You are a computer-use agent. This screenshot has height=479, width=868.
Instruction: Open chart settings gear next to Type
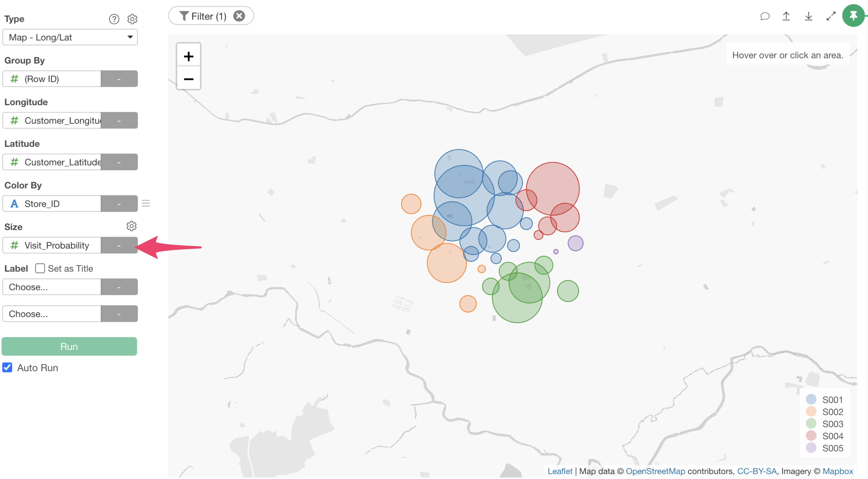tap(132, 19)
